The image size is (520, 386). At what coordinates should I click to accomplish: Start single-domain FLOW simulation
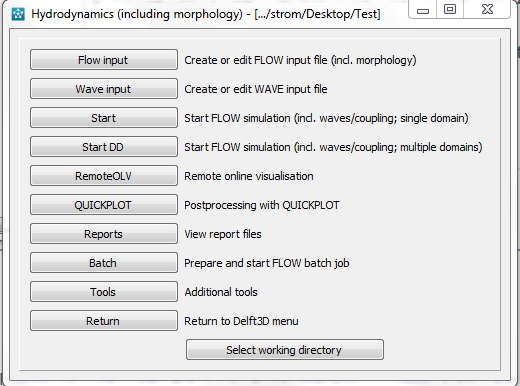tap(104, 118)
